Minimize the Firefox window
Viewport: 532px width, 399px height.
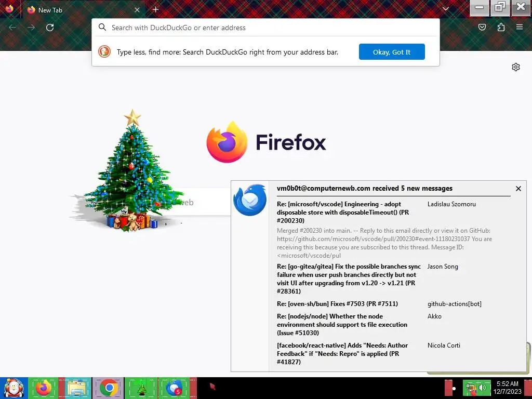479,7
